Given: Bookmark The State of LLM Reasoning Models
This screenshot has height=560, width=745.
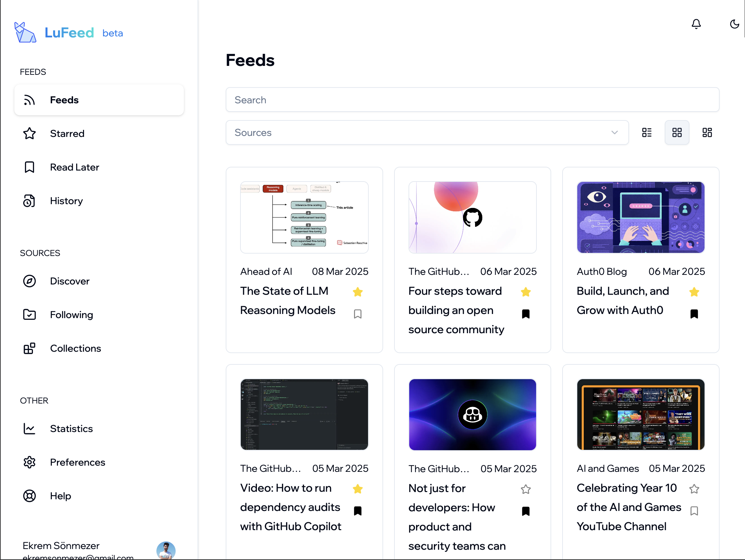Looking at the screenshot, I should pyautogui.click(x=358, y=314).
